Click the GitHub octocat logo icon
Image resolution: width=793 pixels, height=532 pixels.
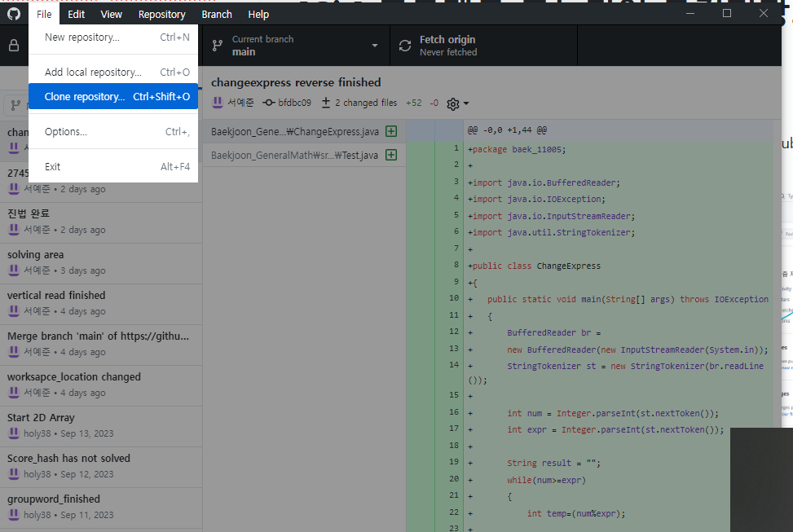tap(14, 14)
